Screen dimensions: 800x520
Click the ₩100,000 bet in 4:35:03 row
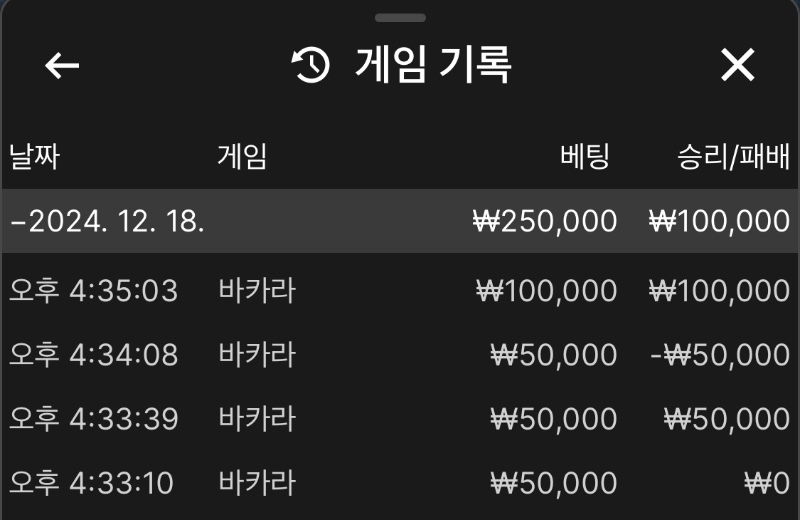click(546, 291)
